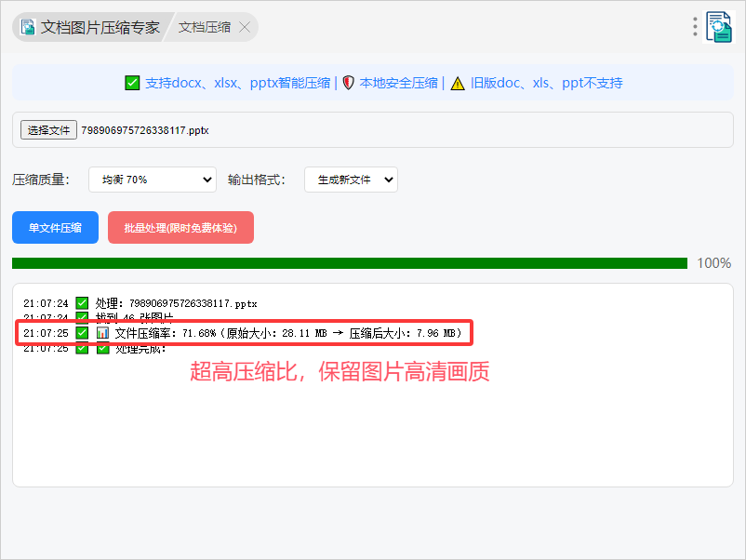Open the three-dot more options menu
This screenshot has height=560, width=746.
(695, 27)
